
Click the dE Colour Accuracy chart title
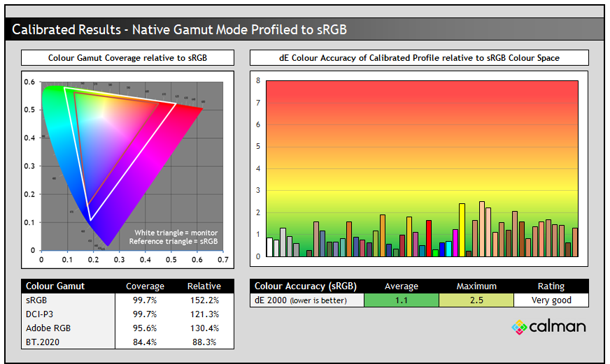click(419, 58)
